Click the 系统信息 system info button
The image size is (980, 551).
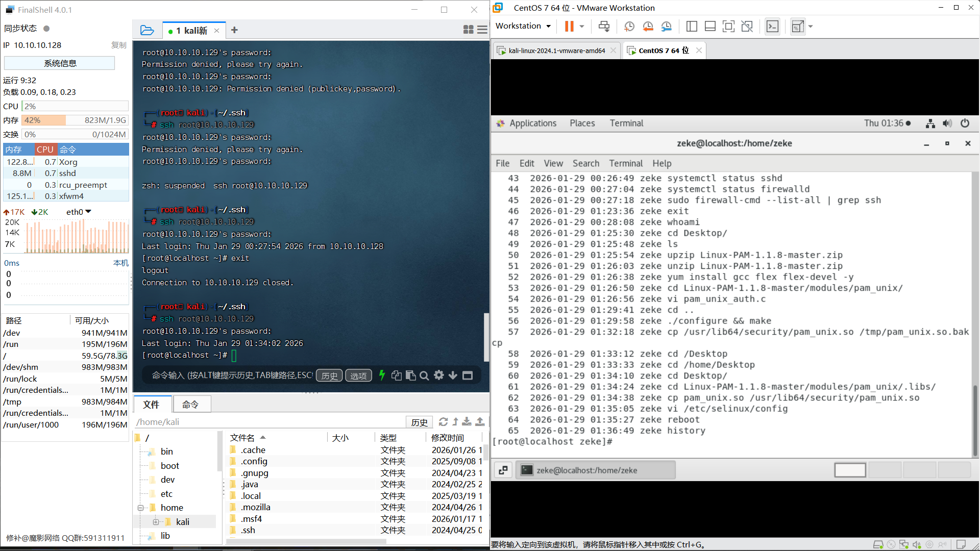(60, 63)
